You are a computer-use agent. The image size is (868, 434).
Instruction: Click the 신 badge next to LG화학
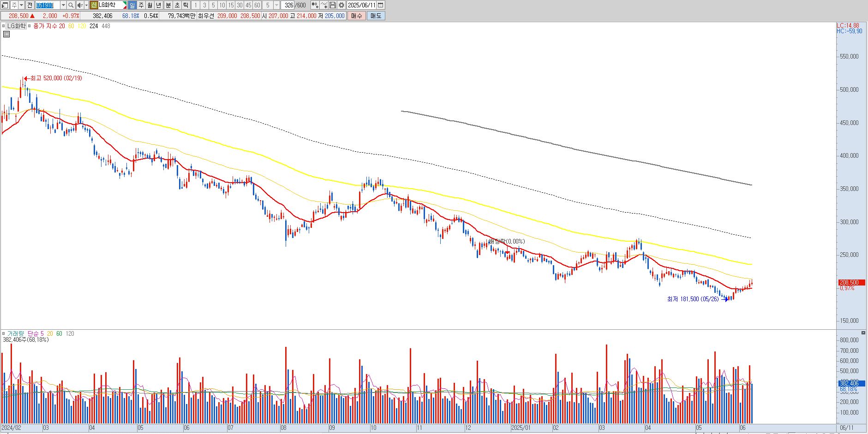pyautogui.click(x=94, y=5)
